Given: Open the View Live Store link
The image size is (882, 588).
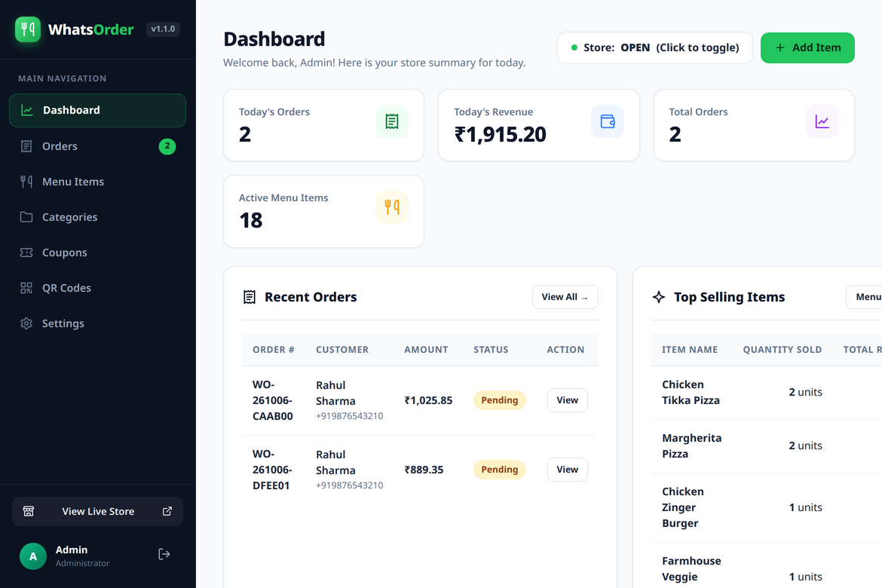Looking at the screenshot, I should coord(97,511).
